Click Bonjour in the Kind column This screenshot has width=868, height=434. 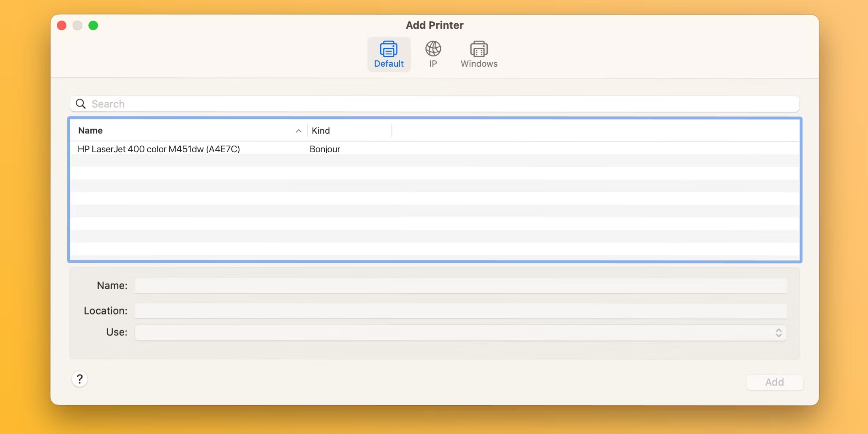point(325,149)
